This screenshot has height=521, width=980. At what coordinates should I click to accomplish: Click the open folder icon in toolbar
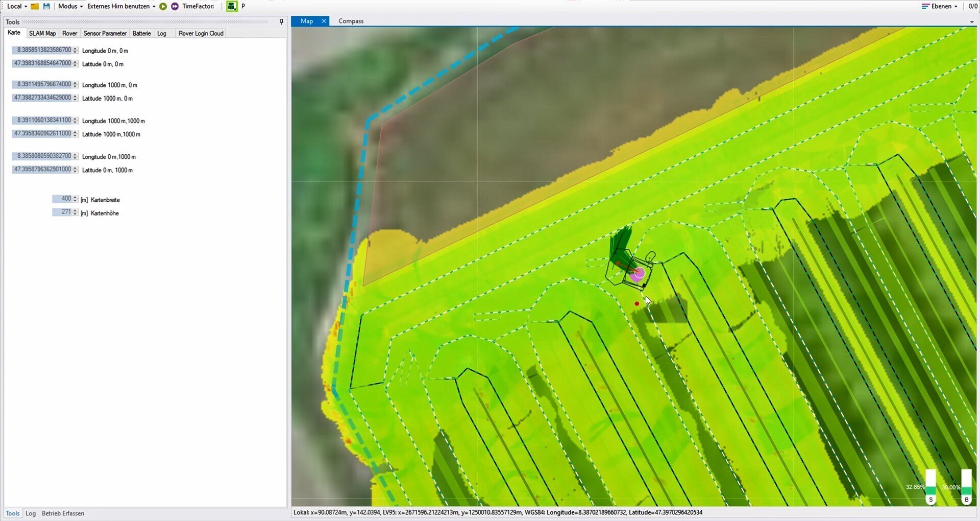pyautogui.click(x=35, y=6)
